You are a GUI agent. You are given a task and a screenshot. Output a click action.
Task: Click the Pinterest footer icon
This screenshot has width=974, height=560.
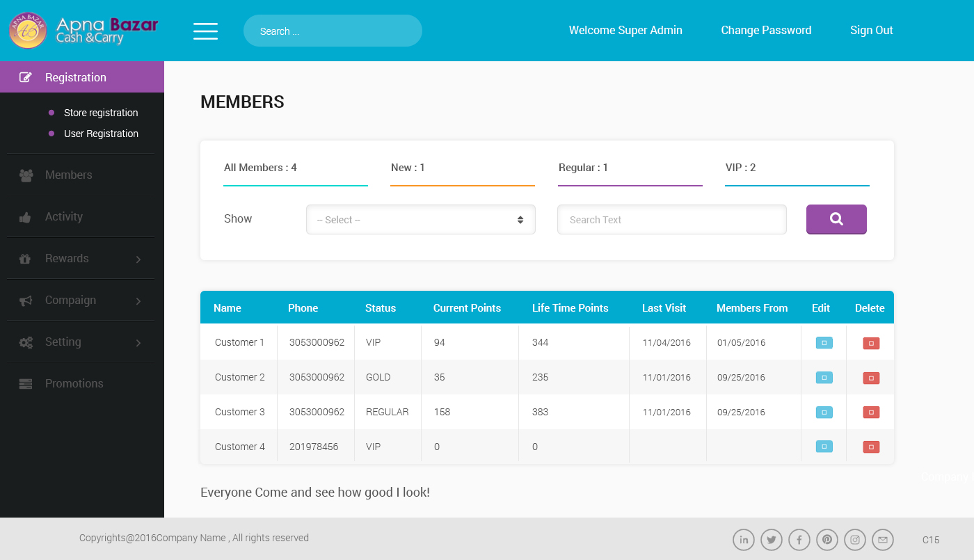click(x=827, y=540)
